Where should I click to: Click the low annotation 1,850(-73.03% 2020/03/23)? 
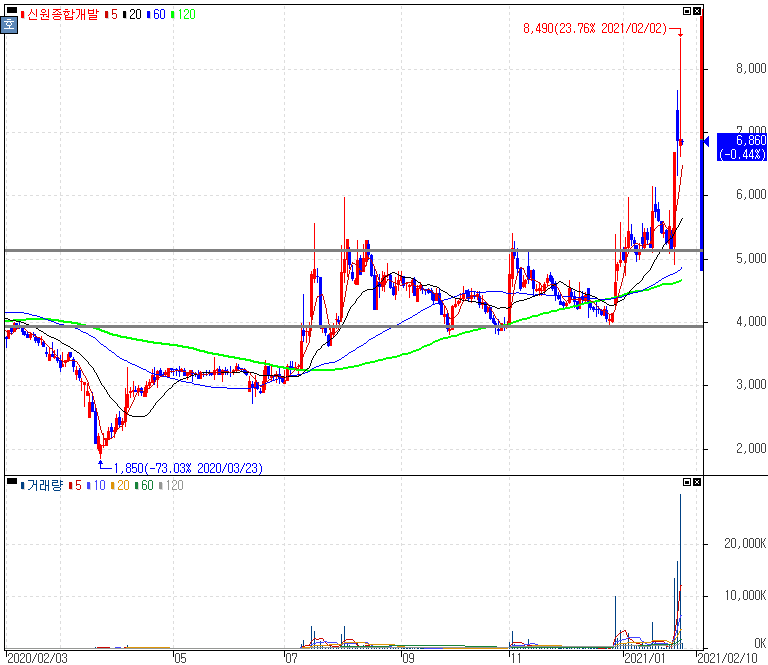pyautogui.click(x=188, y=469)
